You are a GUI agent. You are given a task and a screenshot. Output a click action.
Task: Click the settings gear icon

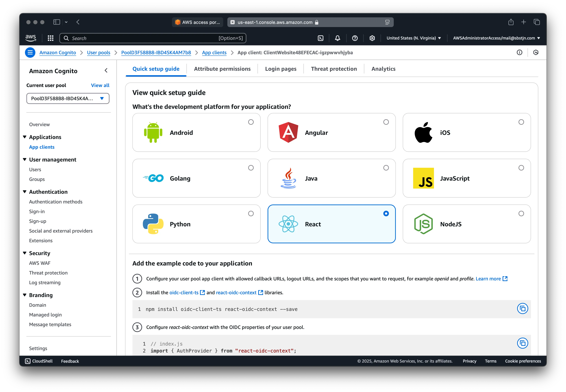[x=372, y=38]
